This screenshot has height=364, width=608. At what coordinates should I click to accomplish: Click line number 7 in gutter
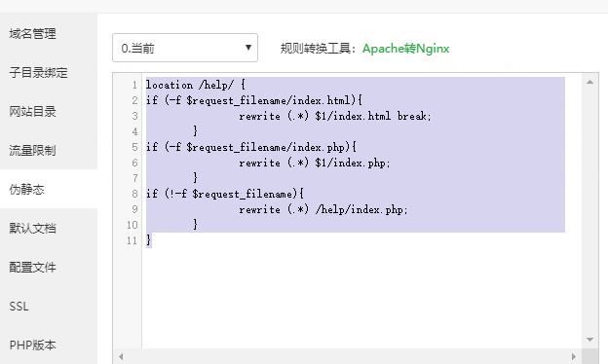pos(134,178)
